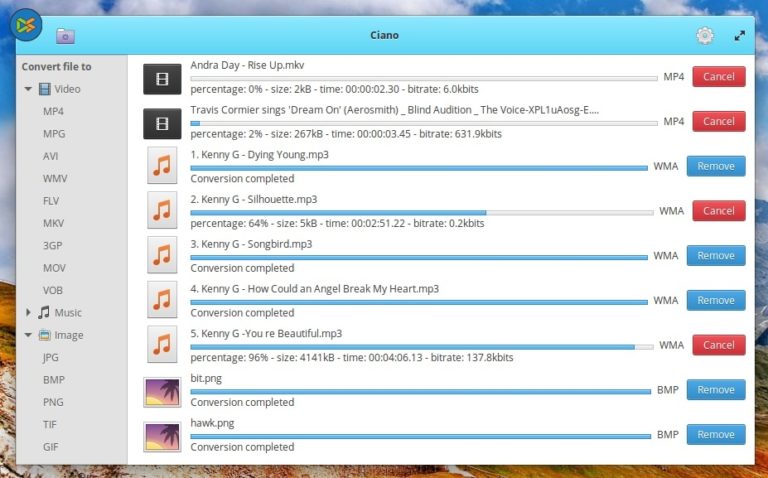768x478 pixels.
Task: Collapse the Image category
Action: (29, 335)
